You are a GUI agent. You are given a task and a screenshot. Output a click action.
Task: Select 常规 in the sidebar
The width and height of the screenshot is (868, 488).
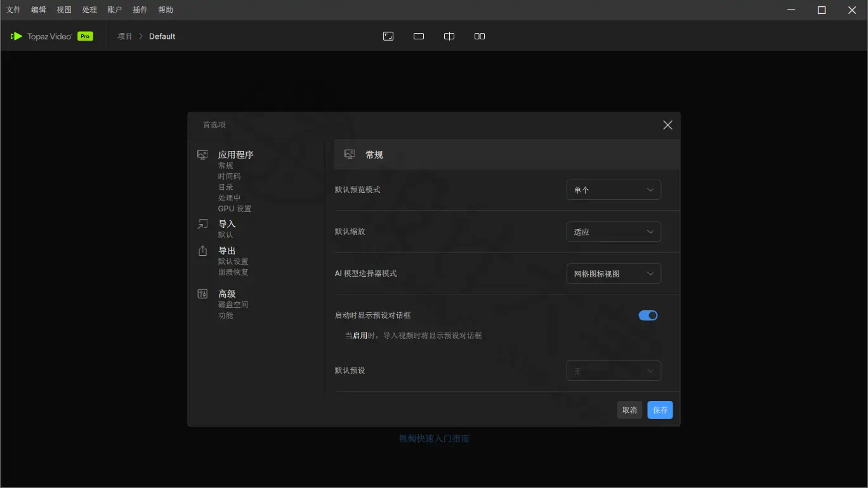coord(225,166)
